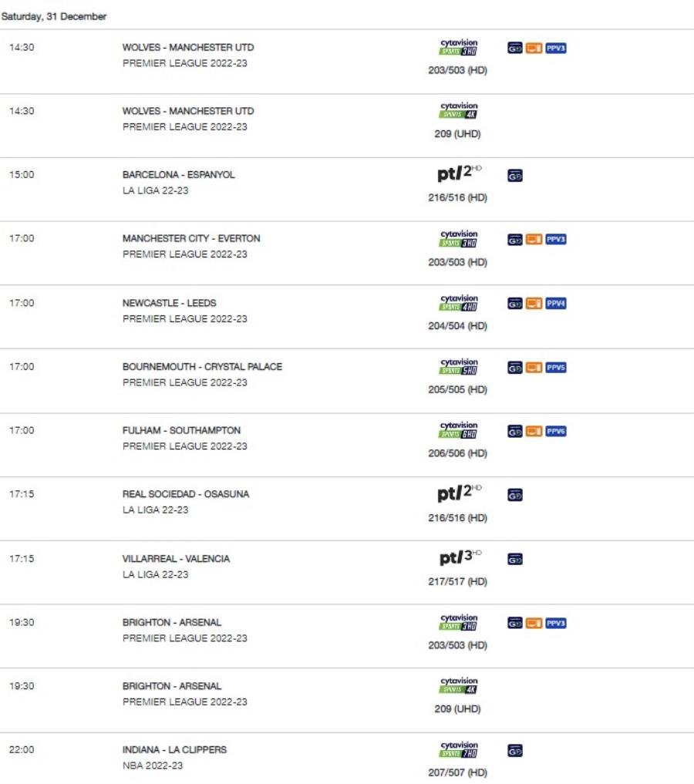This screenshot has width=694, height=784.
Task: Click the PPV4 badge for Newcastle - Leeds
Action: click(556, 304)
